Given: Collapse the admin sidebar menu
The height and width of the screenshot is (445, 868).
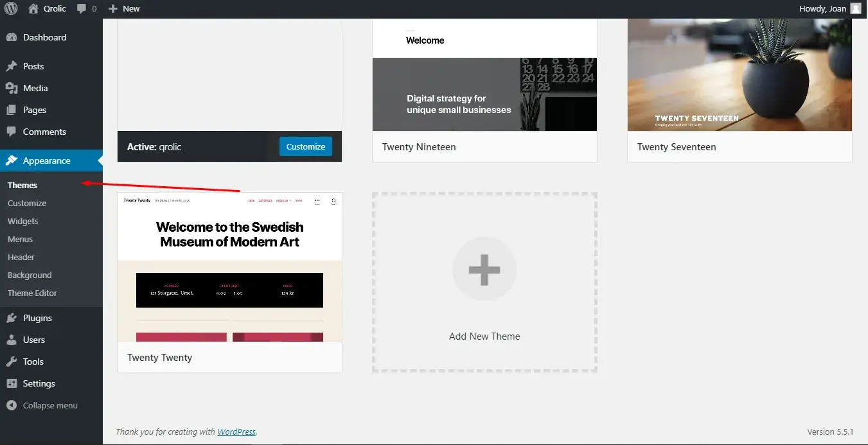Looking at the screenshot, I should [x=42, y=405].
